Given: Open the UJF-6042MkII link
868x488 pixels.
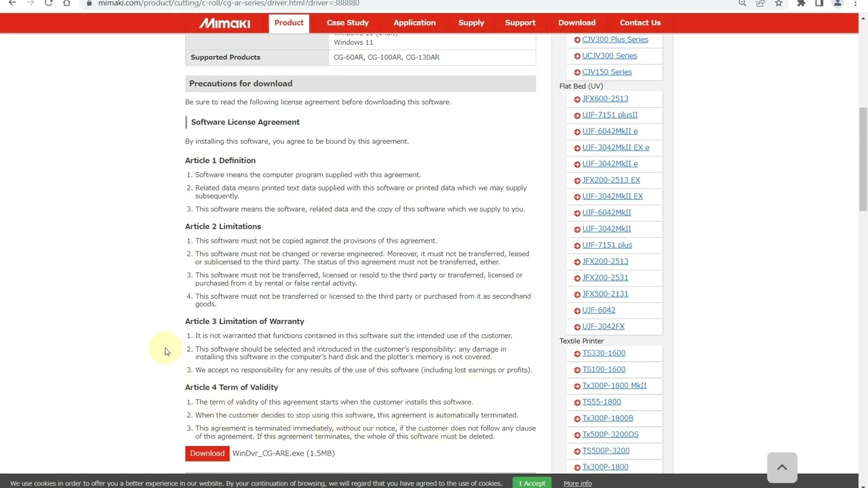Looking at the screenshot, I should point(606,212).
